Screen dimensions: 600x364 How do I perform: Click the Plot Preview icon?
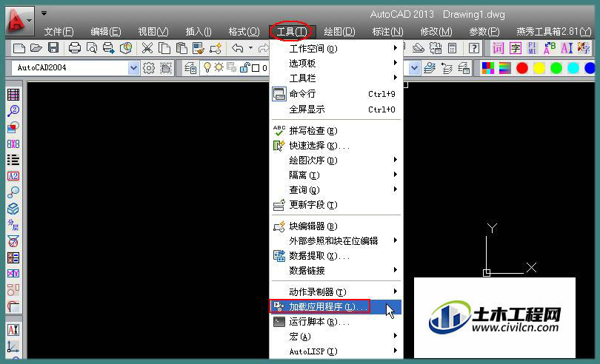coord(92,48)
